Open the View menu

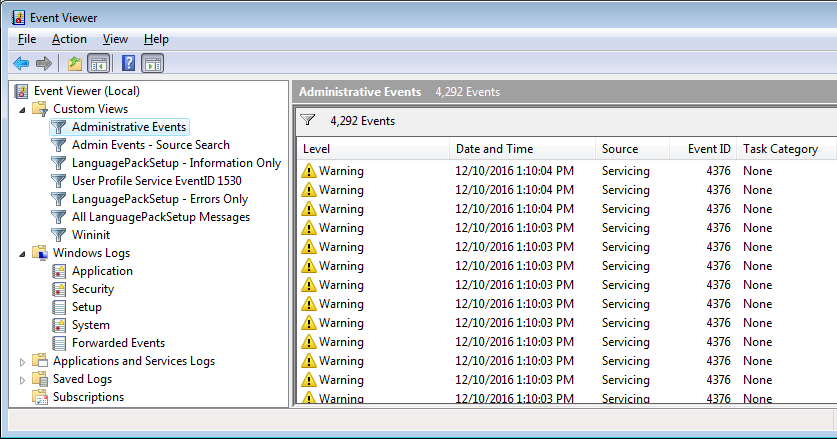point(115,39)
